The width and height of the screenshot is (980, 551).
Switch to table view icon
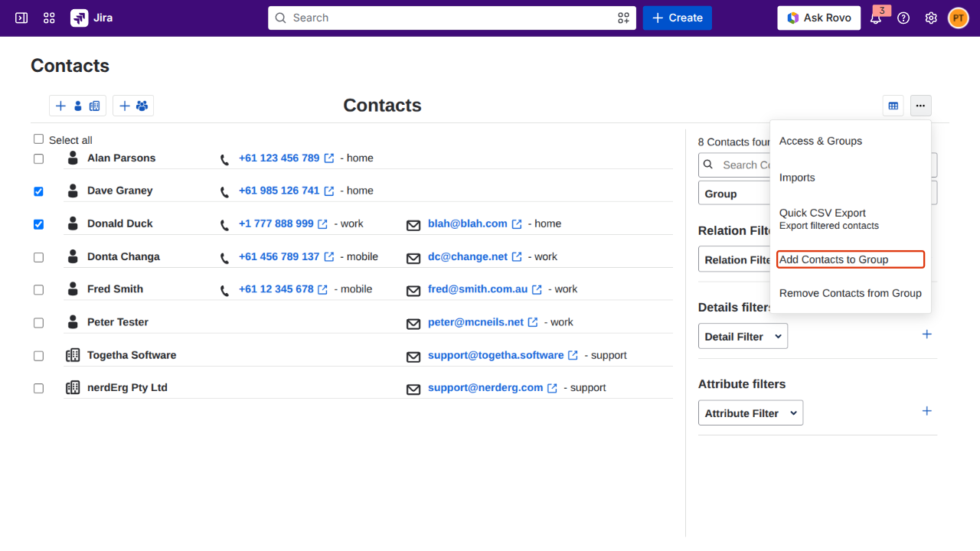point(893,106)
